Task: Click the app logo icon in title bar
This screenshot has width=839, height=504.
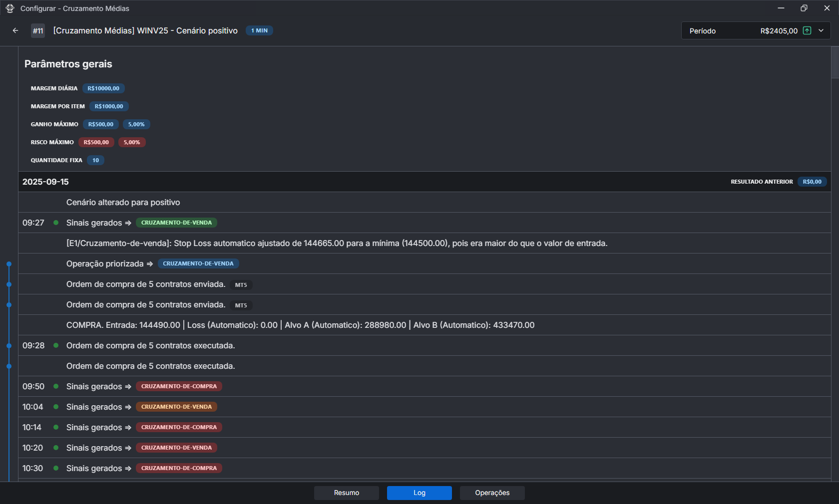Action: click(x=9, y=8)
